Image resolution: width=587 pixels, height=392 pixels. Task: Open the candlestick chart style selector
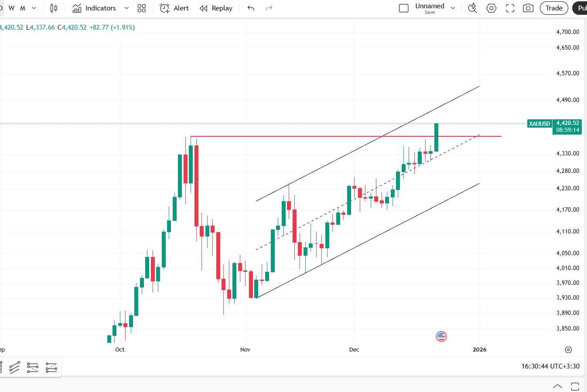[x=54, y=8]
